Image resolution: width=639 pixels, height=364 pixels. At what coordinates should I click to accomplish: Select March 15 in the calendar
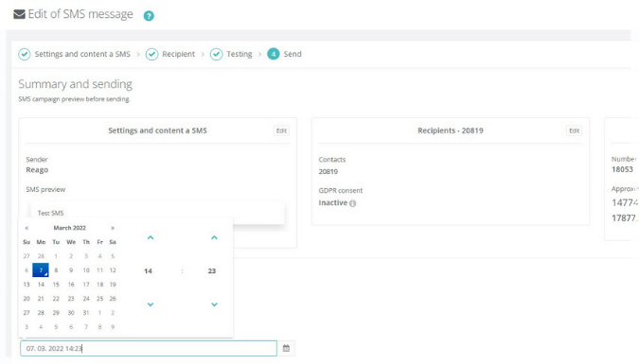pos(56,285)
